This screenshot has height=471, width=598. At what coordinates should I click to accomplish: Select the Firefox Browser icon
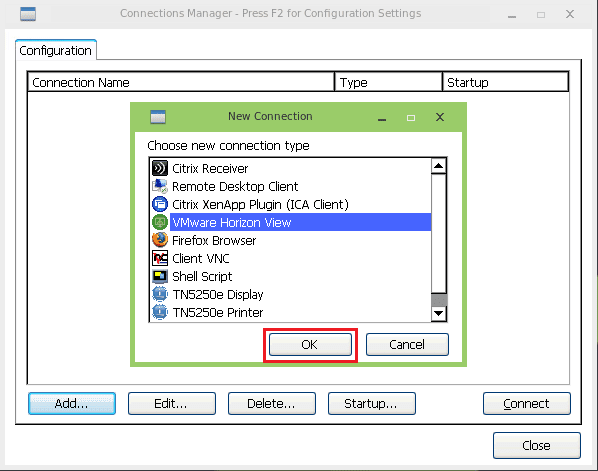160,240
